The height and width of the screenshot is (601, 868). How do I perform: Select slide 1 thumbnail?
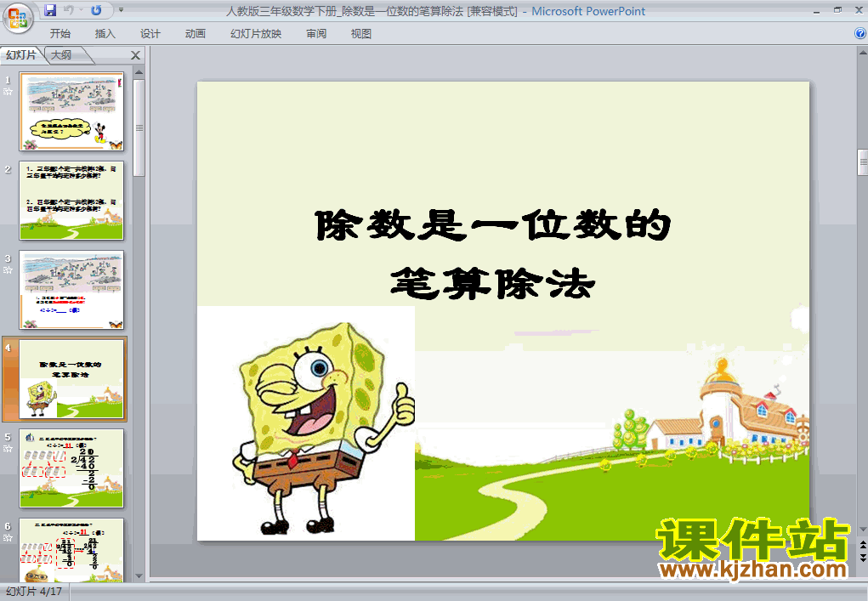pyautogui.click(x=71, y=111)
